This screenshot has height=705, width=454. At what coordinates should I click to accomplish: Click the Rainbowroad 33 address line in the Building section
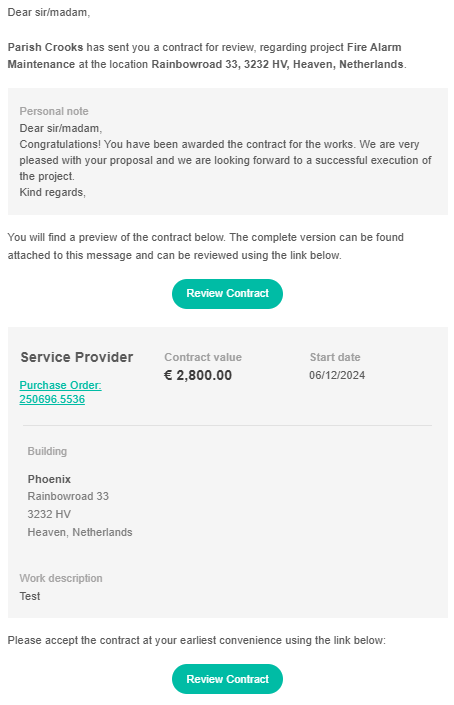coord(68,496)
